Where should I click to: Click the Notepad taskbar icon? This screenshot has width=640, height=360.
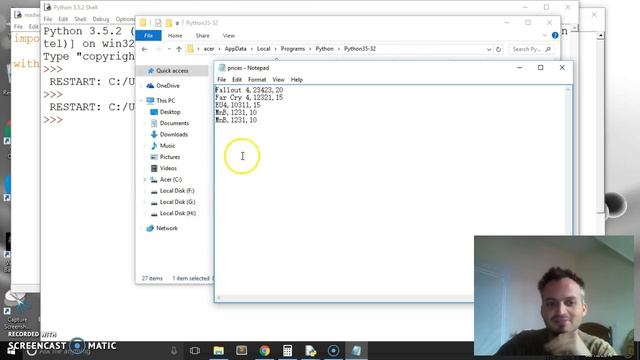pyautogui.click(x=356, y=351)
